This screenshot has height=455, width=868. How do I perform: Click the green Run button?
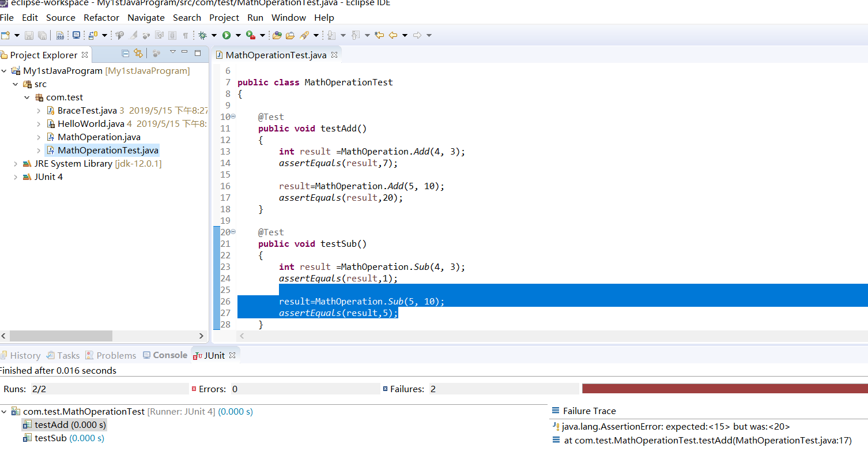click(227, 35)
